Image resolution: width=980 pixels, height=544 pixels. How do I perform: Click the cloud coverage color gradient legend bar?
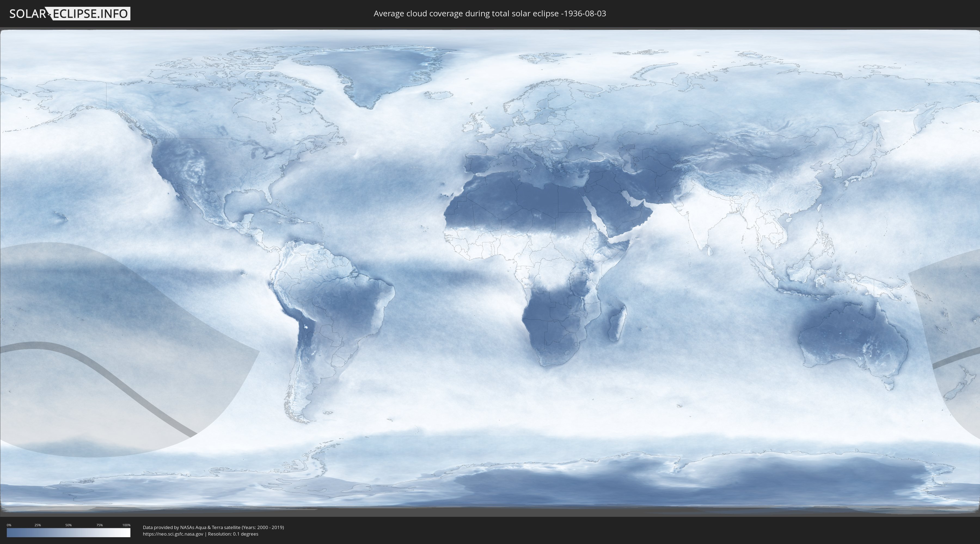[69, 532]
